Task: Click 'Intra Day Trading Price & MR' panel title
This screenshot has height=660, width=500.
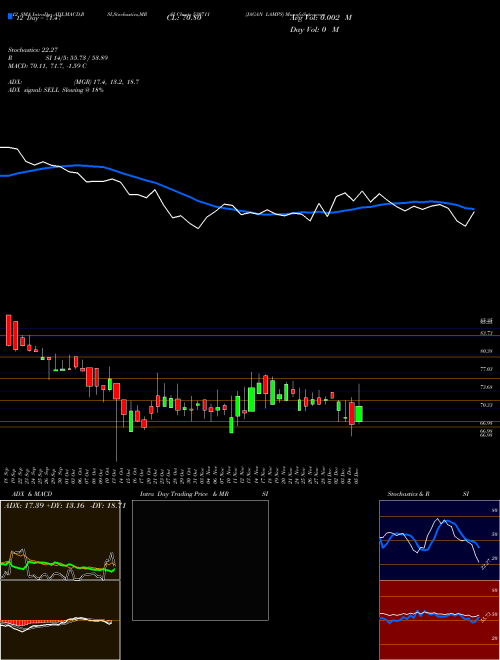Action: pos(184,494)
